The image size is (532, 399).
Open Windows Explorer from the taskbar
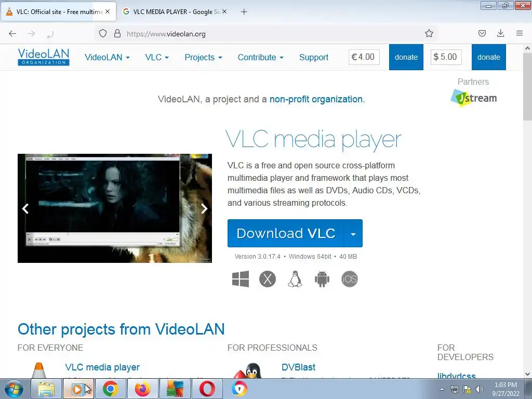(46, 389)
